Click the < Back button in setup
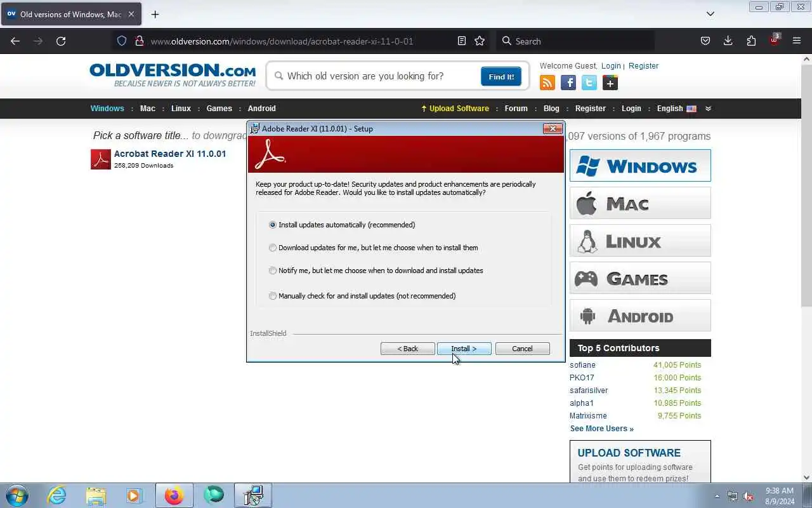The image size is (812, 508). tap(408, 349)
